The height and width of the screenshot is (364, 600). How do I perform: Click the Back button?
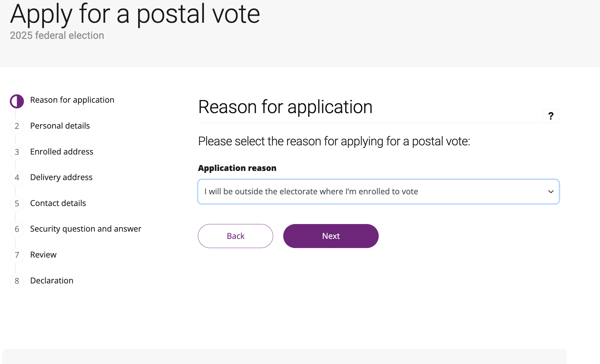tap(236, 236)
